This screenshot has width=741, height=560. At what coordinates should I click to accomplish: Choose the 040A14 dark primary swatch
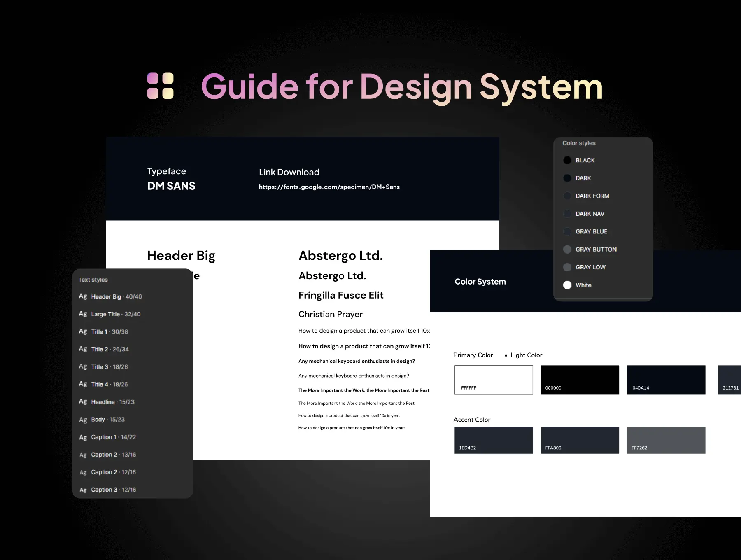click(x=666, y=380)
